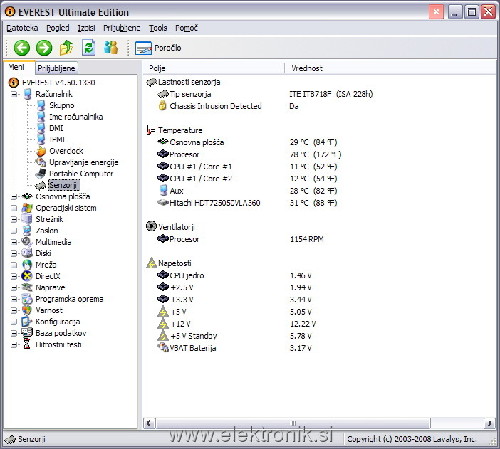Select the Temperature group heading icon
This screenshot has width=500, height=449.
151,130
